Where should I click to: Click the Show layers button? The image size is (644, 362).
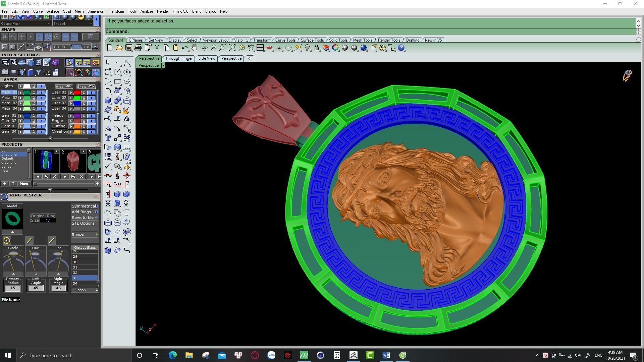tap(86, 86)
